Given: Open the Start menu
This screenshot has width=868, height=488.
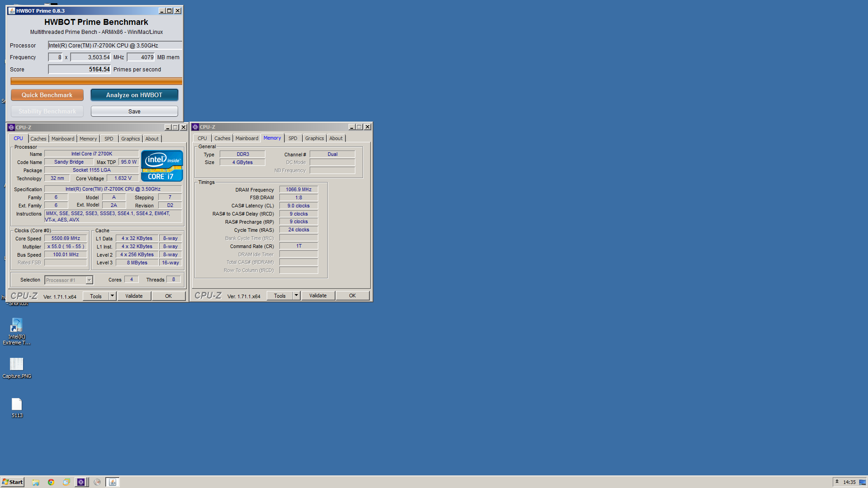Looking at the screenshot, I should (x=12, y=482).
